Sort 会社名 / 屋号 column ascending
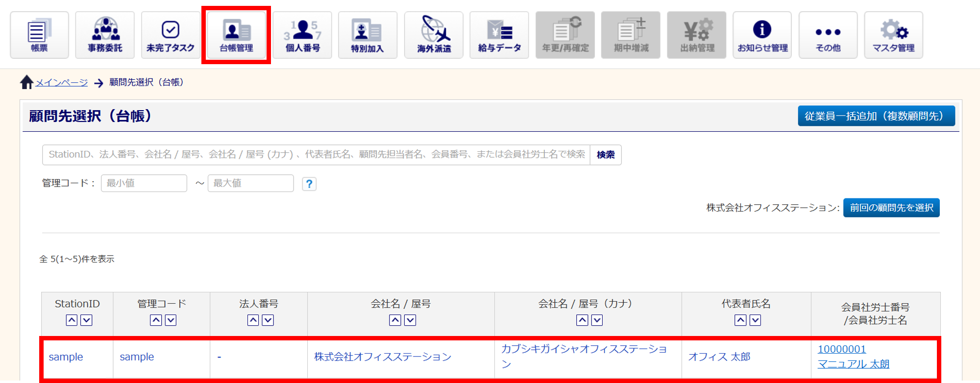 395,320
